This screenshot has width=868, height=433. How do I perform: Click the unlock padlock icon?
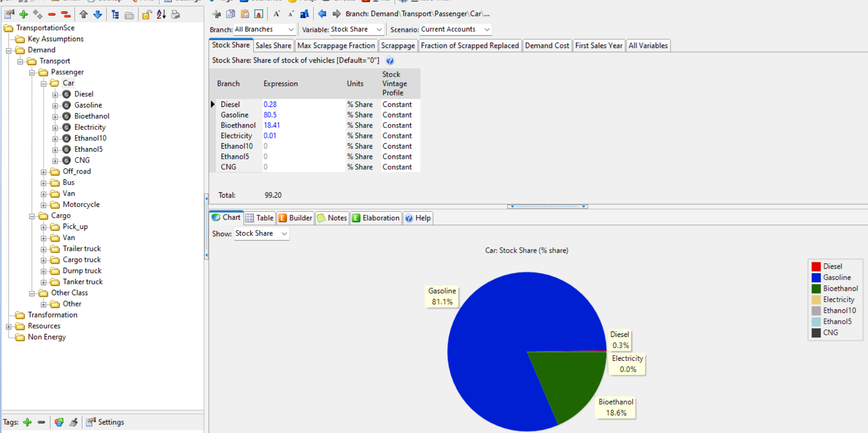[x=147, y=15]
